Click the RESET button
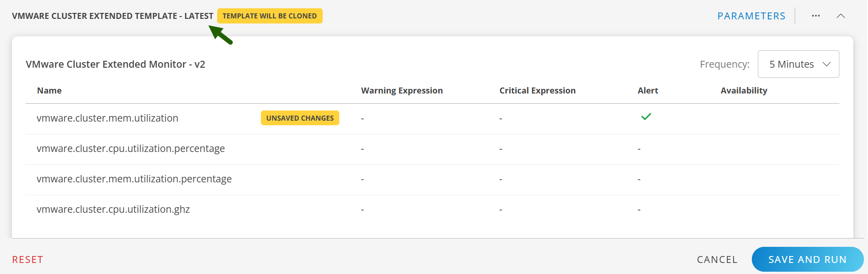Image resolution: width=868 pixels, height=274 pixels. [28, 260]
